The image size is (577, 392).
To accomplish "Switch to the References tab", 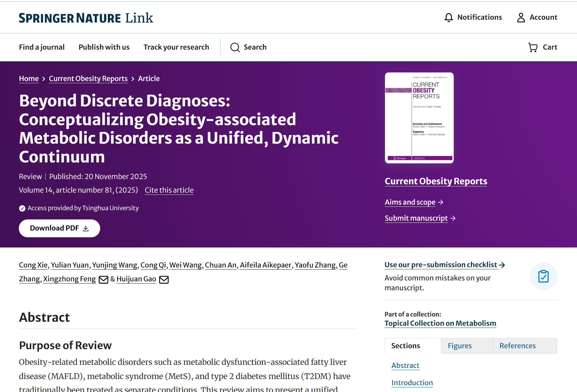I will coord(518,346).
